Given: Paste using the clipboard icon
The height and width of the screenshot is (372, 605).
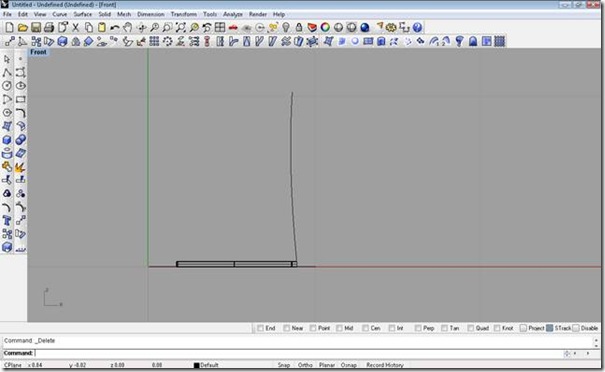Looking at the screenshot, I should tap(102, 27).
